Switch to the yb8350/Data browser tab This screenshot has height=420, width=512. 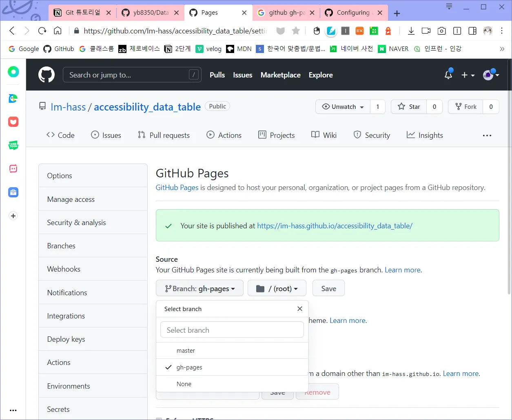pos(151,13)
